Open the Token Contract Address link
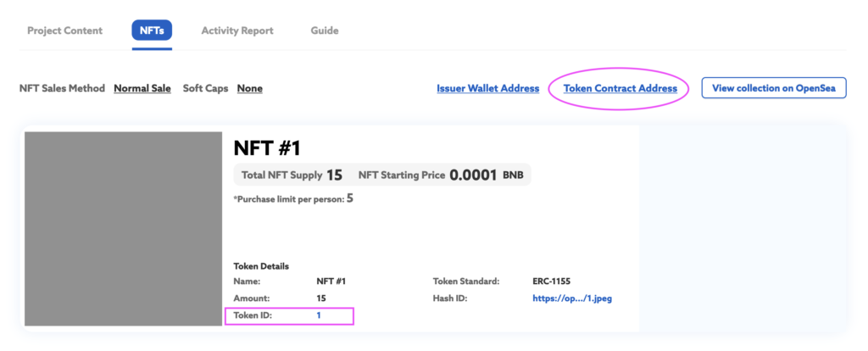Image resolution: width=868 pixels, height=351 pixels. pos(620,88)
